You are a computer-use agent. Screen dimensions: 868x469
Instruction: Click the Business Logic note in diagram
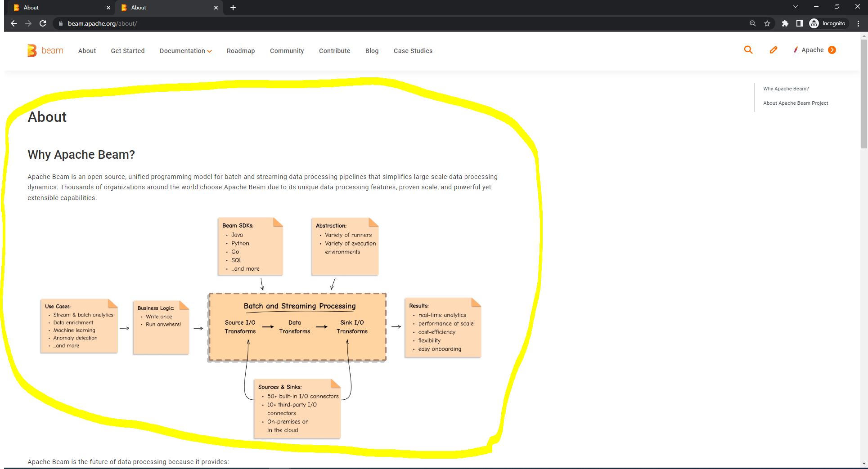(161, 328)
